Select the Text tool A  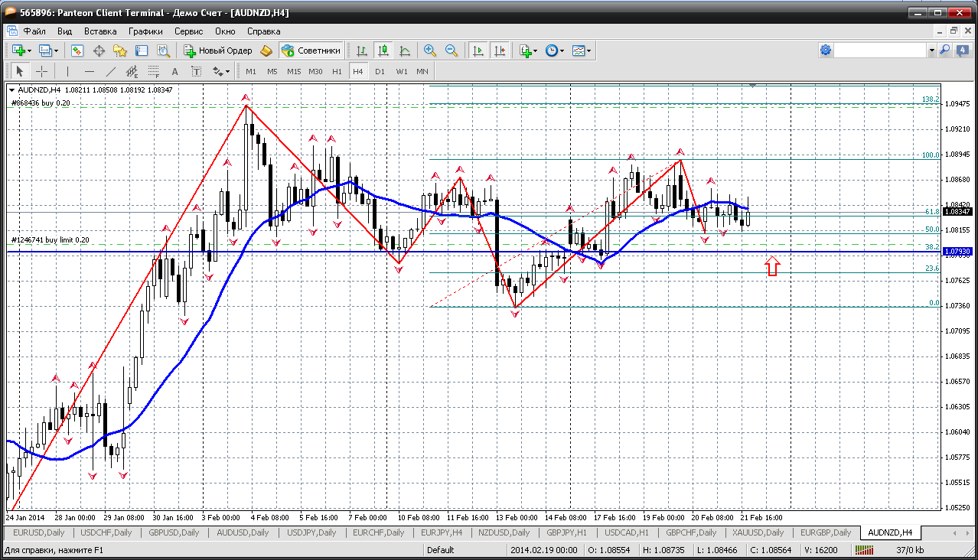(x=174, y=71)
